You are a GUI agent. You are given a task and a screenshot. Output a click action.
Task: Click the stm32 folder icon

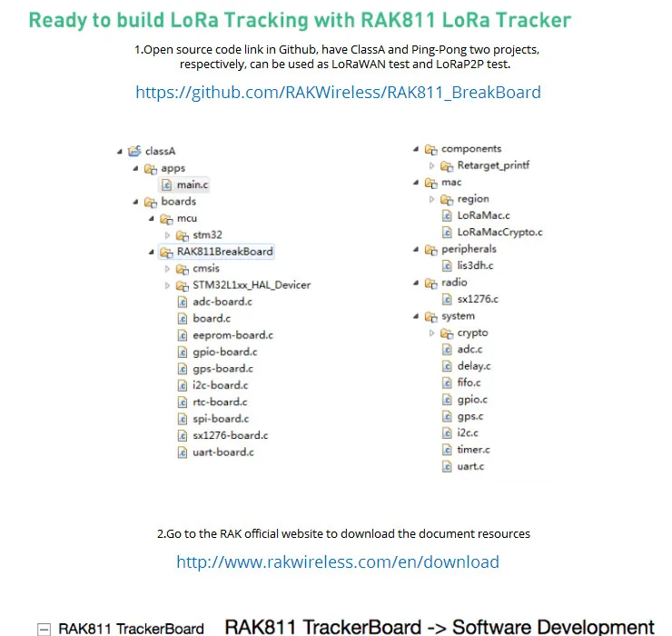[183, 235]
